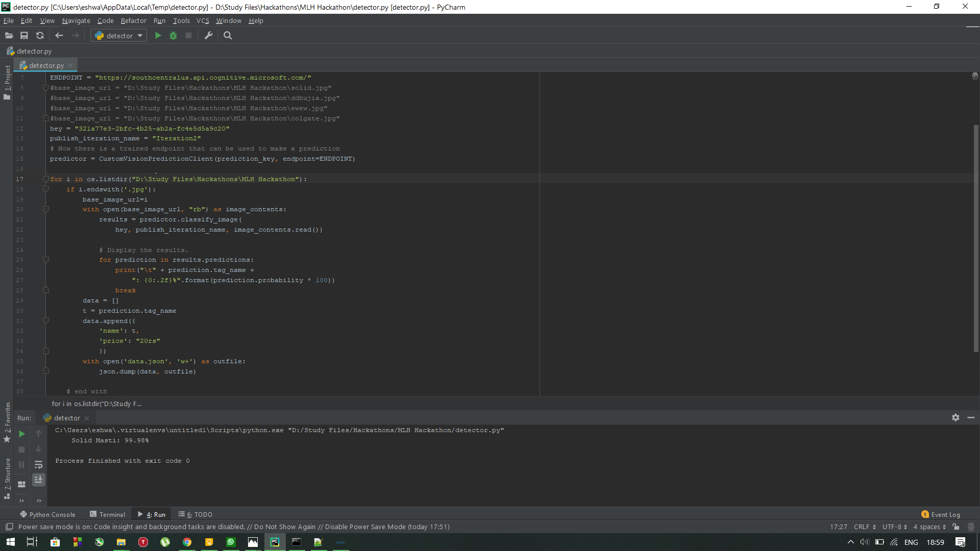The height and width of the screenshot is (551, 980).
Task: Click the Save All floppy icon
Action: click(x=24, y=36)
